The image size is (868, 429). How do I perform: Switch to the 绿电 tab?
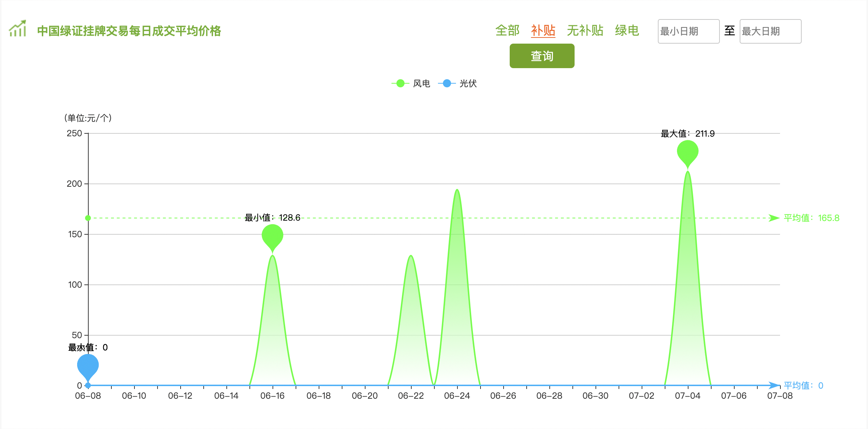click(x=627, y=31)
